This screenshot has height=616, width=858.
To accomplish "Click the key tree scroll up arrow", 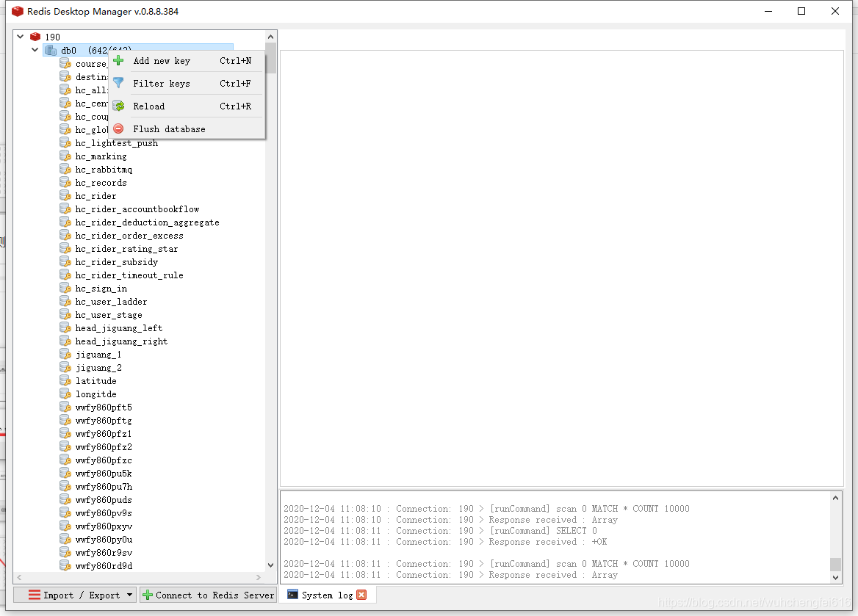I will coord(270,37).
